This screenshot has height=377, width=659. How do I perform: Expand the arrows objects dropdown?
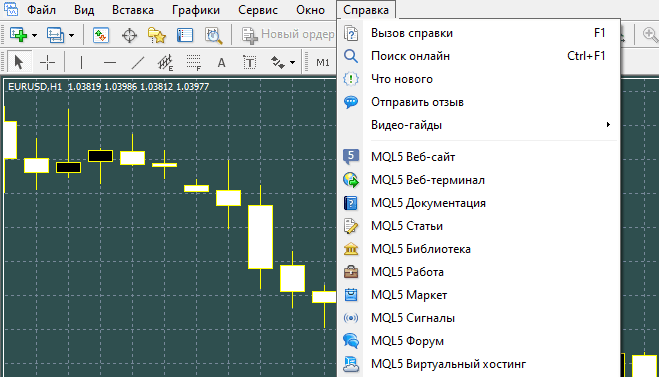pyautogui.click(x=293, y=63)
